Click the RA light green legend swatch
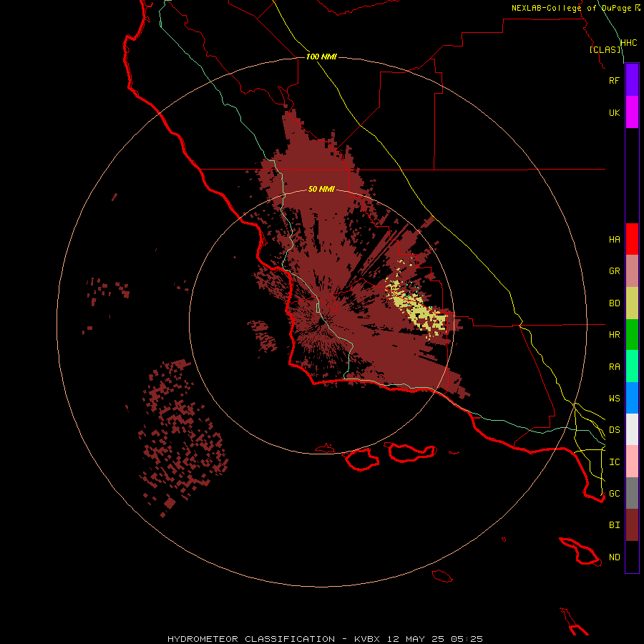 [x=632, y=366]
